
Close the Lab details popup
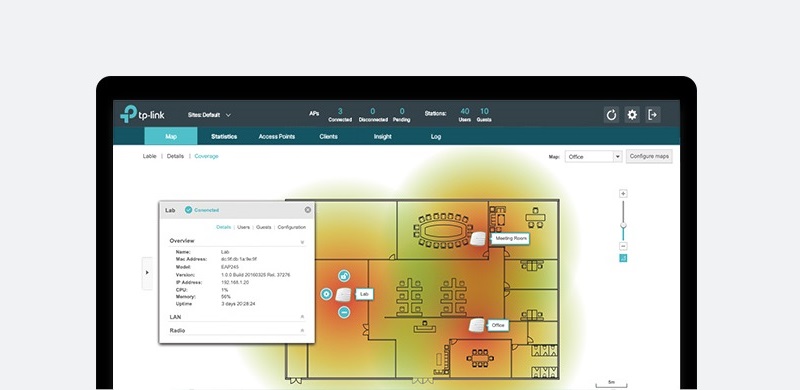(308, 210)
